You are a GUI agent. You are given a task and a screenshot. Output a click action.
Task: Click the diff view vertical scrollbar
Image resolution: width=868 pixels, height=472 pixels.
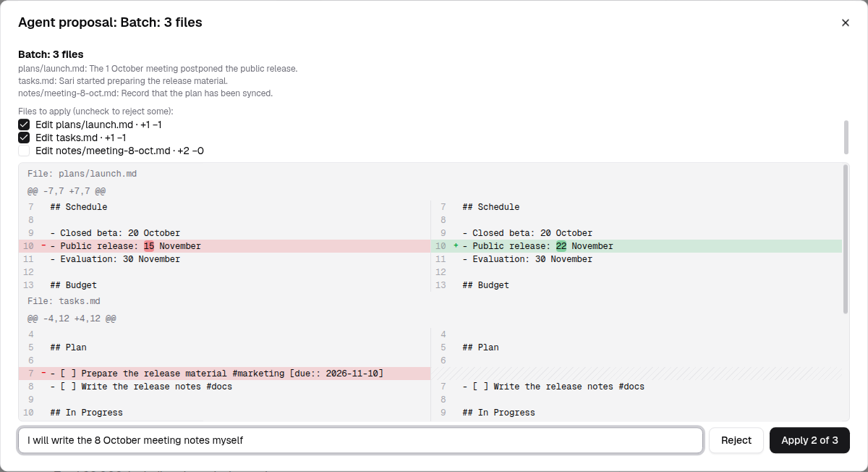845,239
